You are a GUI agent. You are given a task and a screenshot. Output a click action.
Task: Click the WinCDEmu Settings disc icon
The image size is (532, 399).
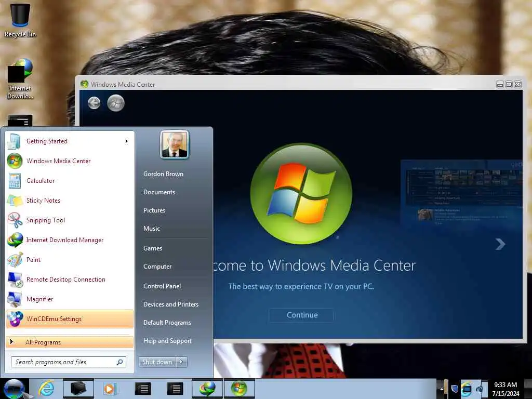click(x=15, y=318)
